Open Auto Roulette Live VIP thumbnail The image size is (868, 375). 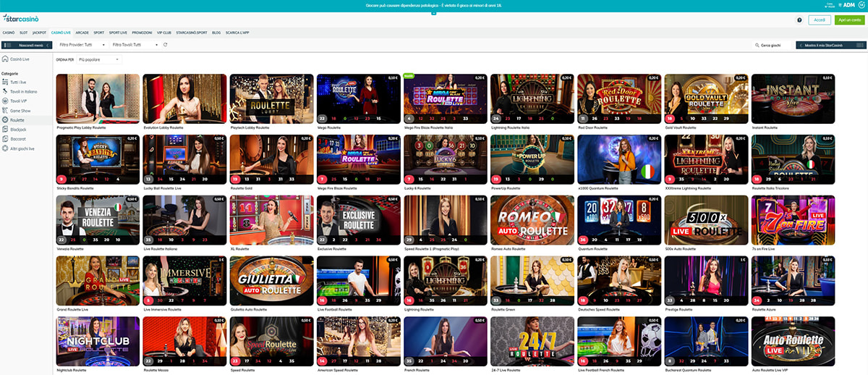point(793,342)
